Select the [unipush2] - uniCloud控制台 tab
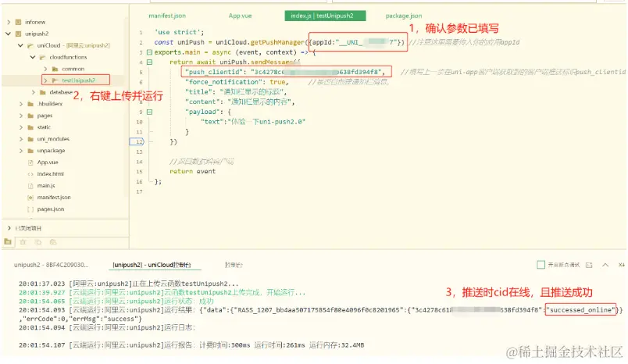 [x=152, y=265]
